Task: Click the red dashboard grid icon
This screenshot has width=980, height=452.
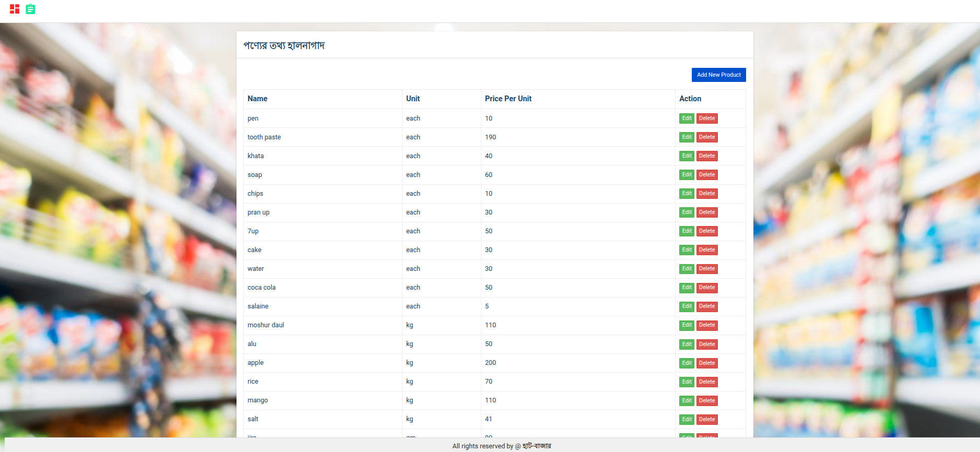Action: pos(15,9)
